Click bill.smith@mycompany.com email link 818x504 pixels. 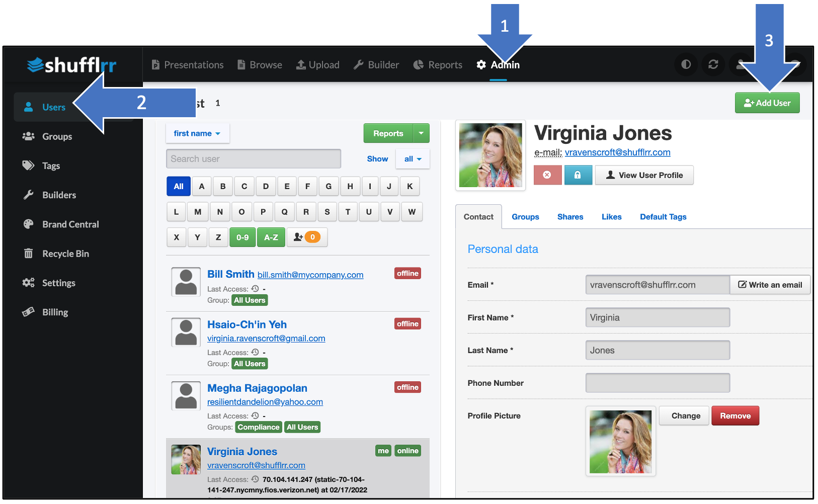pos(310,275)
